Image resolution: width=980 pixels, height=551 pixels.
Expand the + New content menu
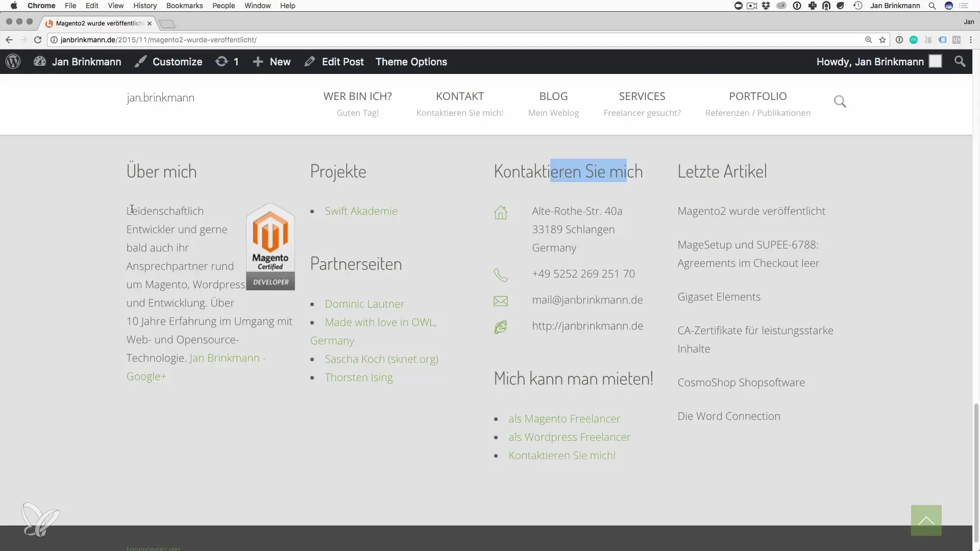pos(272,62)
